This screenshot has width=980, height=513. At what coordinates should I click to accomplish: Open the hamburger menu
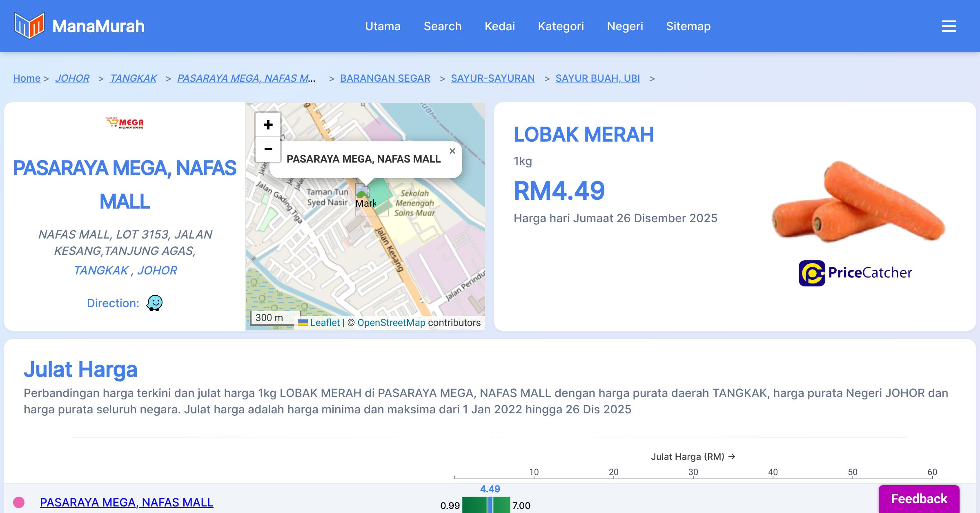click(949, 26)
